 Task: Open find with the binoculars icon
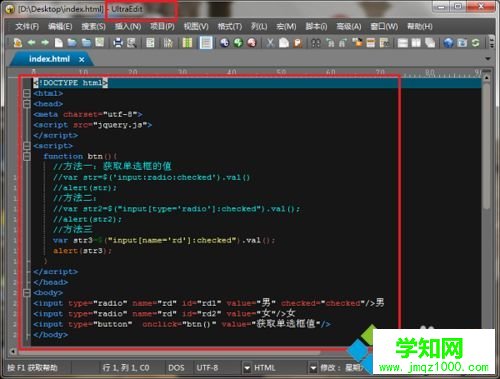click(316, 43)
